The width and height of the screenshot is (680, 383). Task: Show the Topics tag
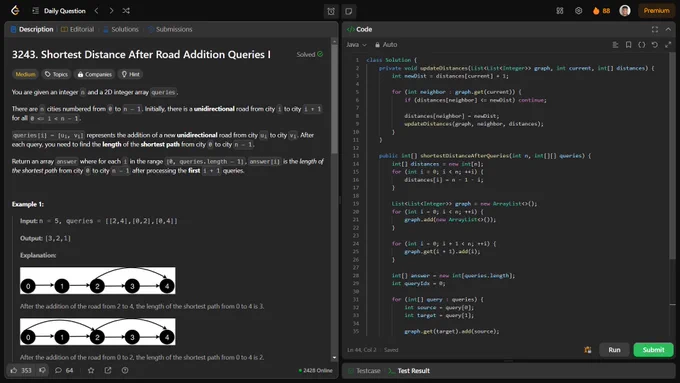56,74
